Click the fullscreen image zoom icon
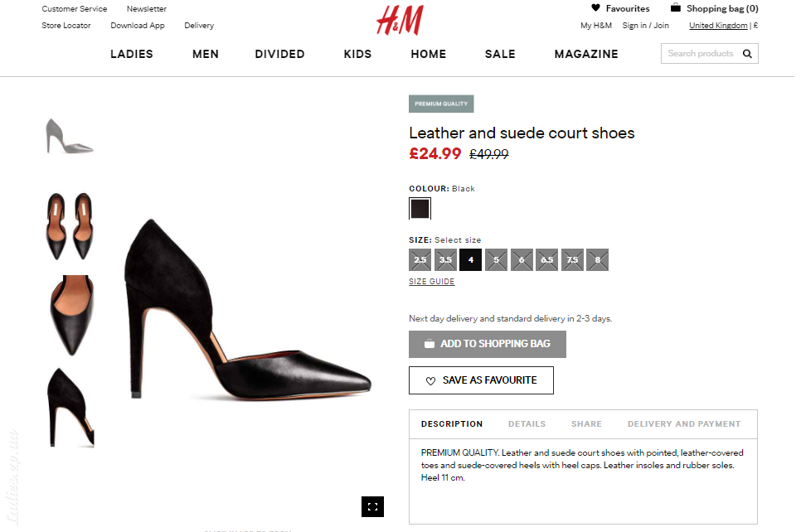The width and height of the screenshot is (801, 532). tap(372, 506)
